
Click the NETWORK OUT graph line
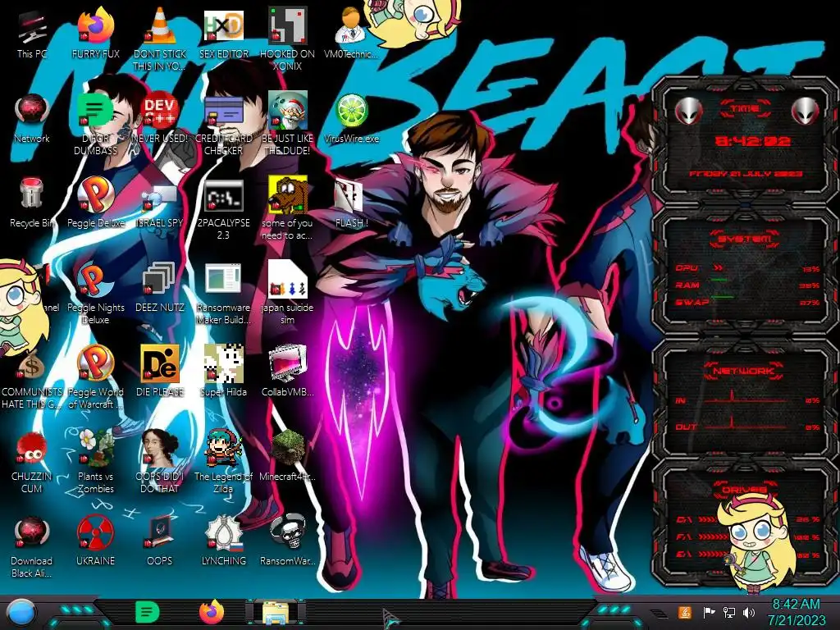coord(746,423)
